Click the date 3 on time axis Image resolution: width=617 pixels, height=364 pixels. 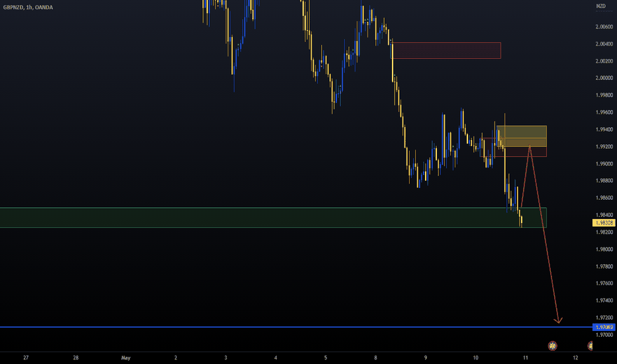point(226,357)
